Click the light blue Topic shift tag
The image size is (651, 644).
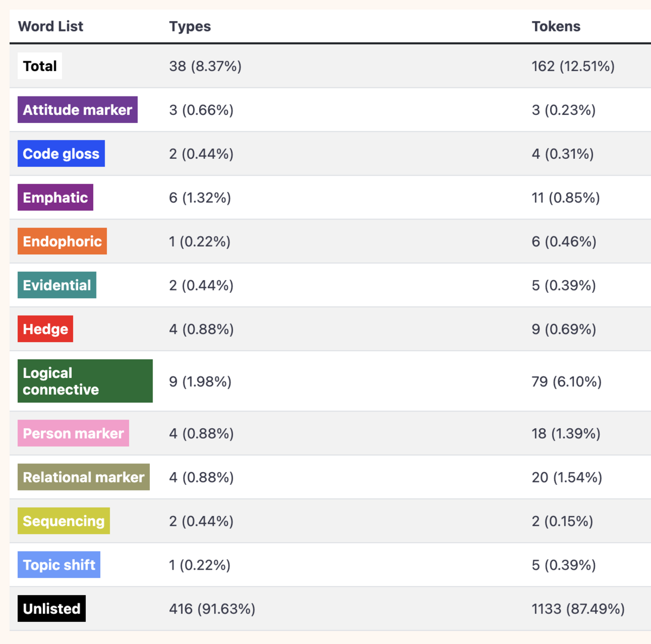click(59, 565)
